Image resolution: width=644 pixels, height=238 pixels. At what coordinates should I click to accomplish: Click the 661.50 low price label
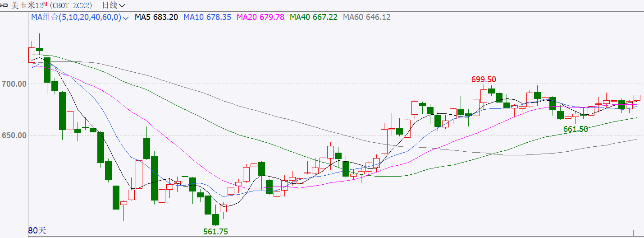(575, 129)
